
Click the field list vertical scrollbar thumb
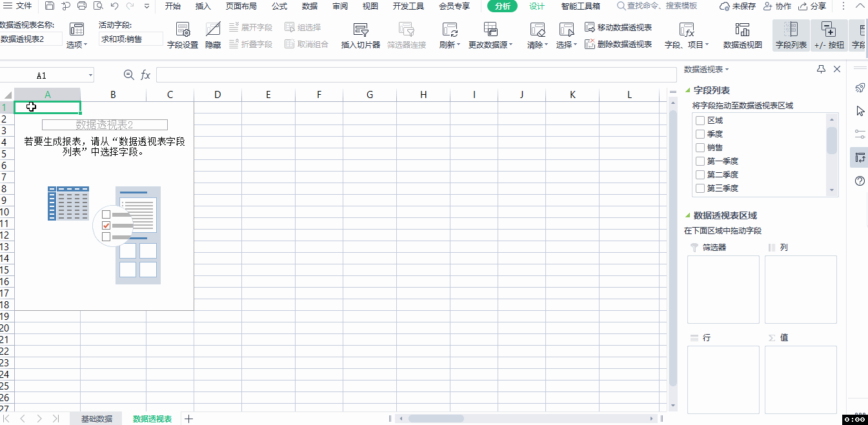[x=832, y=140]
